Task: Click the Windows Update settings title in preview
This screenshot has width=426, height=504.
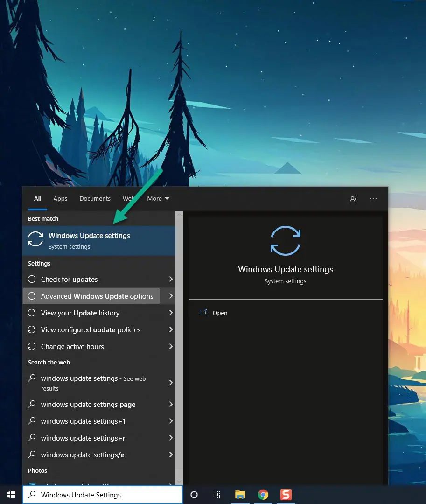Action: pyautogui.click(x=285, y=269)
